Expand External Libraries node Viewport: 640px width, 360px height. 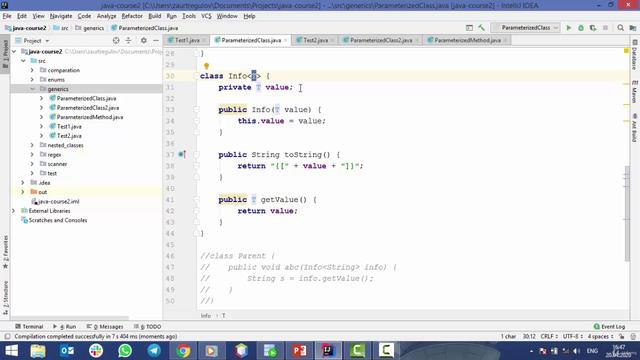pos(14,211)
